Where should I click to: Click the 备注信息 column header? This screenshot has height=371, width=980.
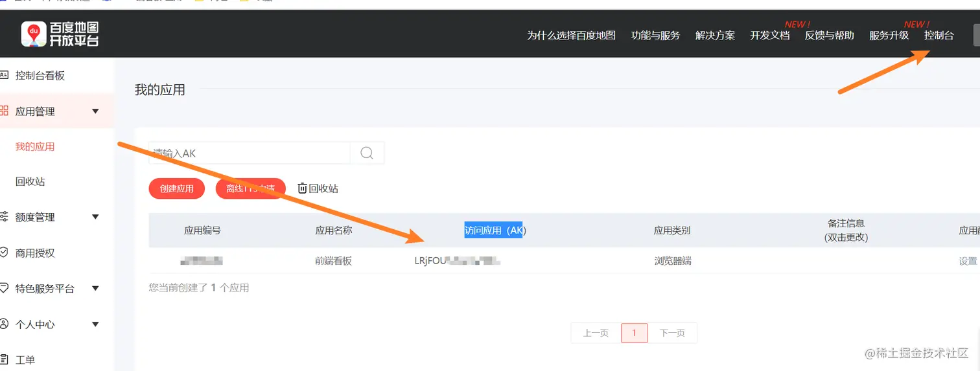click(846, 230)
